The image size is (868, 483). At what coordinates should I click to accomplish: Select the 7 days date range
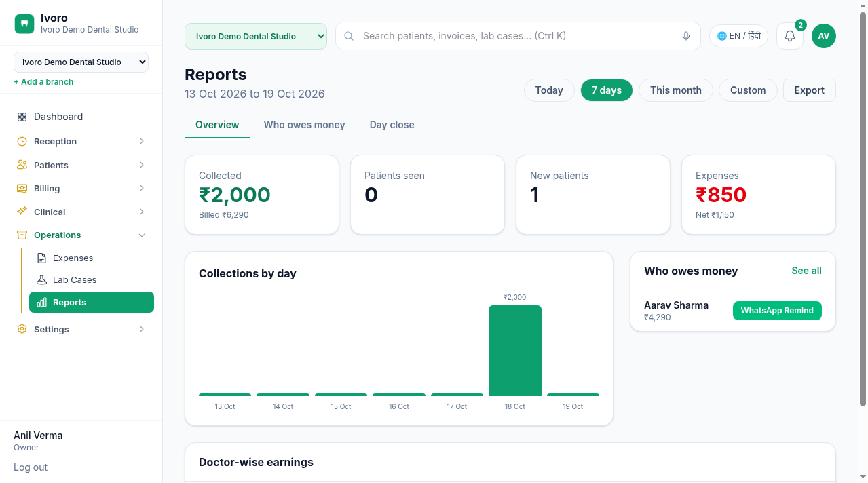tap(607, 90)
